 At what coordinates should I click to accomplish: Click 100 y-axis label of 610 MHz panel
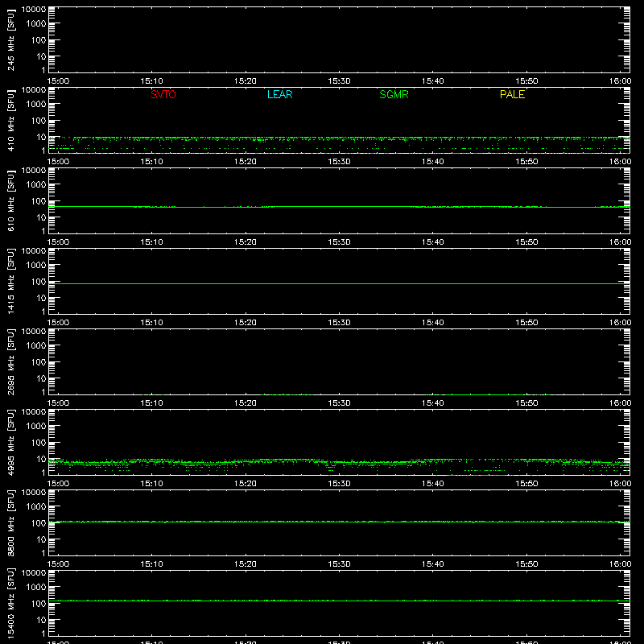39,200
